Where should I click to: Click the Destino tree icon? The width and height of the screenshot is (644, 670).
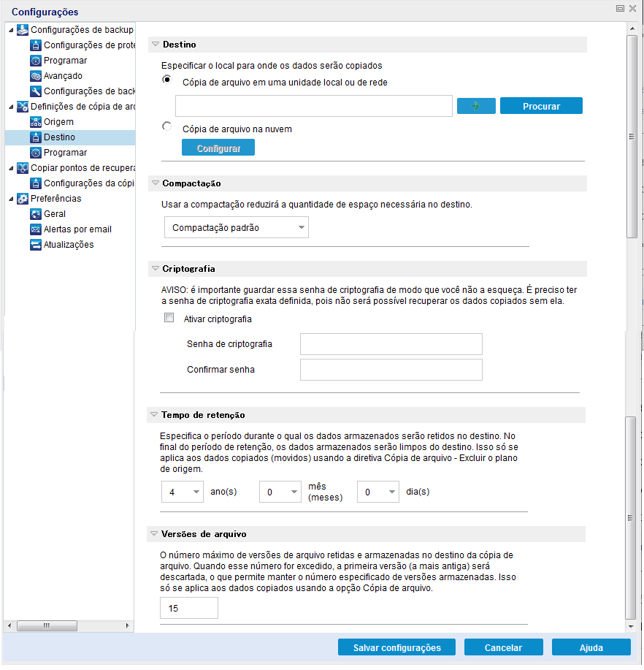[x=36, y=137]
